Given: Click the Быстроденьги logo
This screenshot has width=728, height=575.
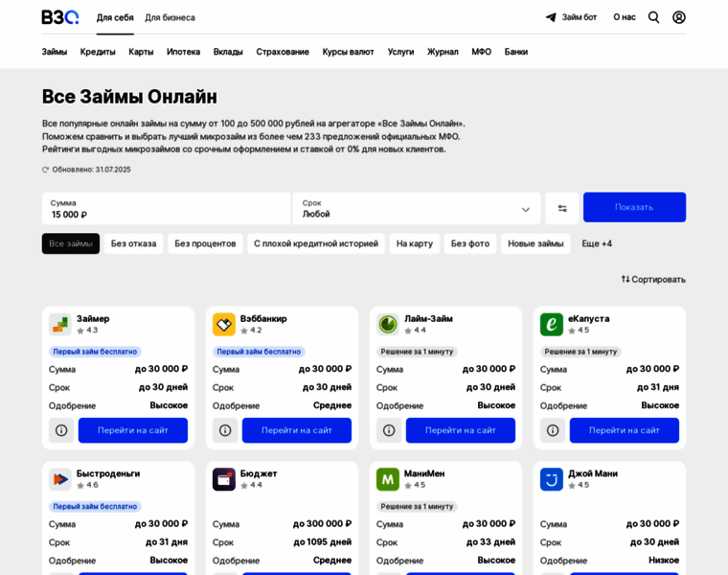Looking at the screenshot, I should 60,479.
